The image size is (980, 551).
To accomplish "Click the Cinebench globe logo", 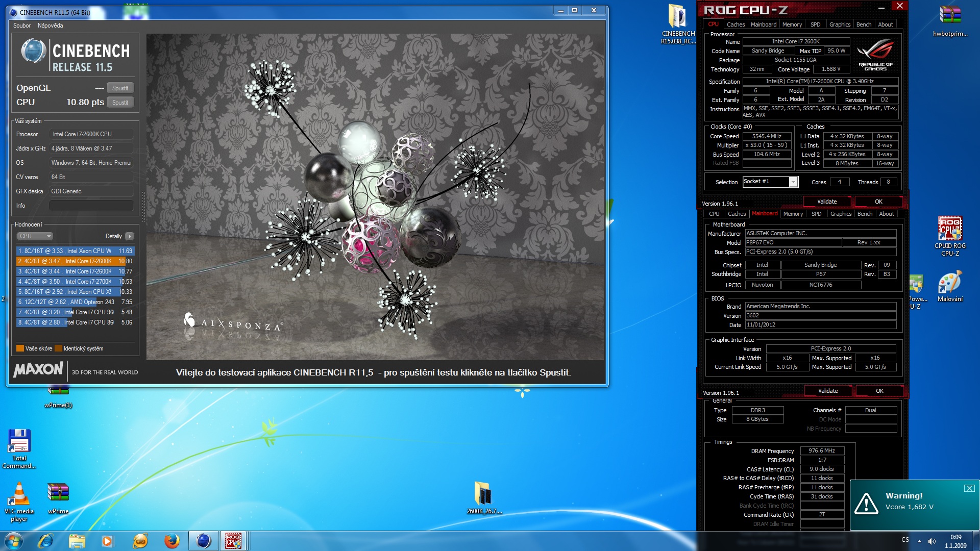I will [x=34, y=51].
